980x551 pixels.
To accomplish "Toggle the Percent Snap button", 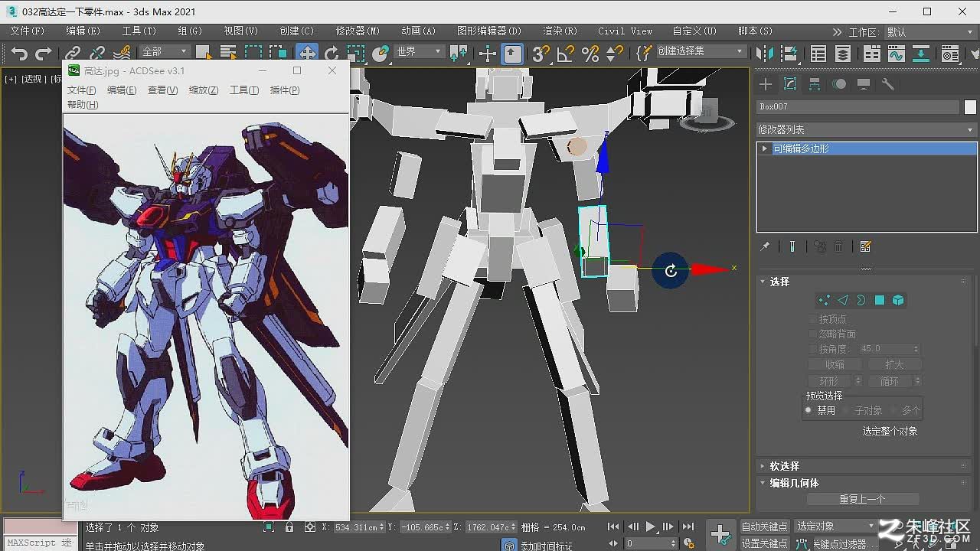I will [x=590, y=54].
